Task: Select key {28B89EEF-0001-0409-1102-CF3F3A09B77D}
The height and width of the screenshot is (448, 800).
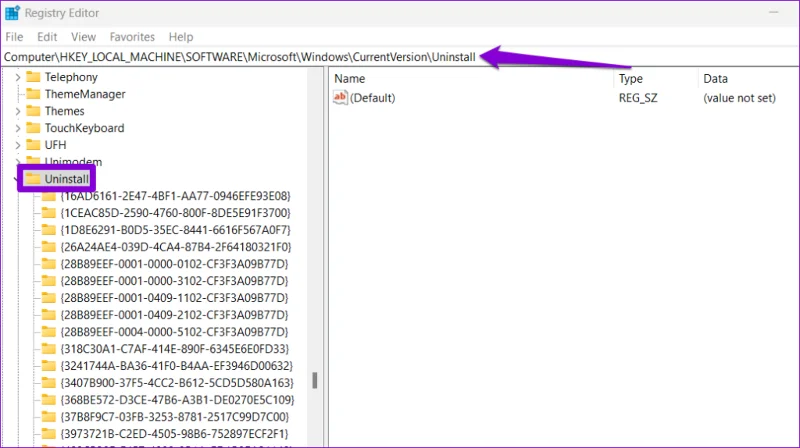Action: 174,297
